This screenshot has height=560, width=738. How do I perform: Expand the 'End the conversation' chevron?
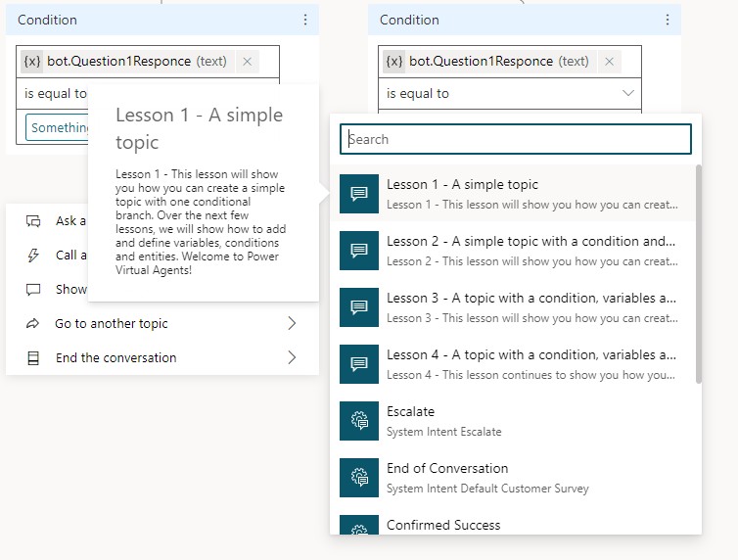coord(292,357)
